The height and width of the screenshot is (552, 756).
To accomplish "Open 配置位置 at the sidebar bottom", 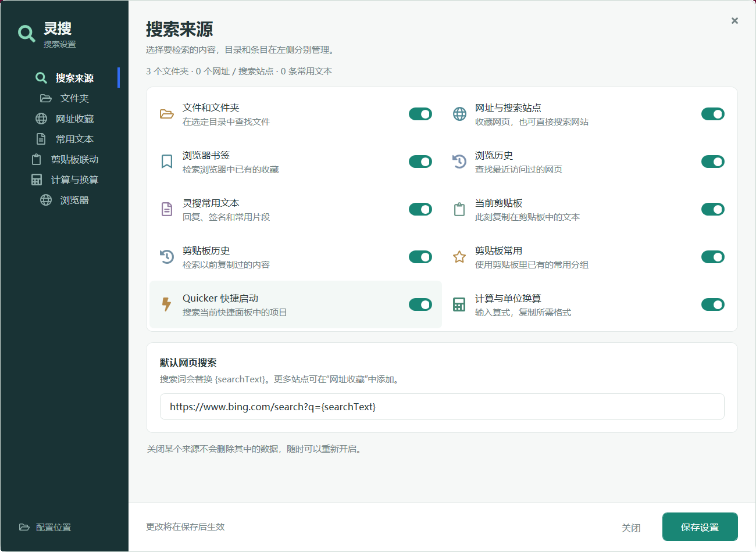I will point(45,528).
